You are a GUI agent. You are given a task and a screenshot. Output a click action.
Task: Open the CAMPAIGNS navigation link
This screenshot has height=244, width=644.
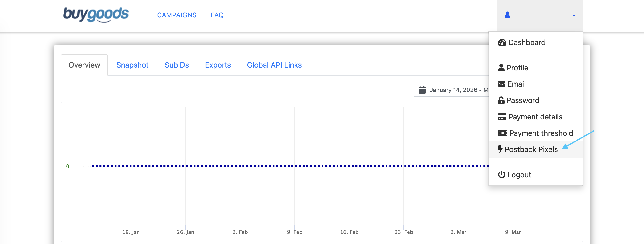[x=176, y=15]
